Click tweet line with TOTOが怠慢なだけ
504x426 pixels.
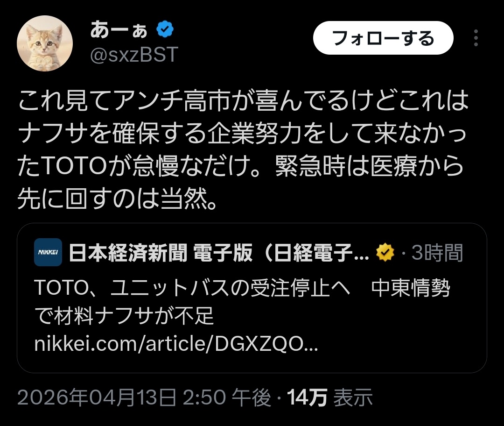coord(241,166)
